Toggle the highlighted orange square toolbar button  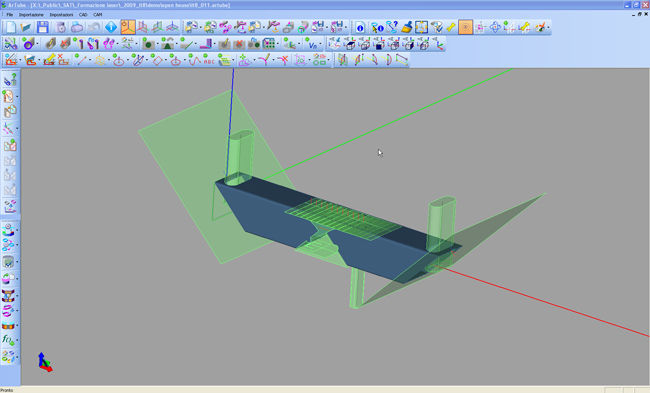(465, 27)
